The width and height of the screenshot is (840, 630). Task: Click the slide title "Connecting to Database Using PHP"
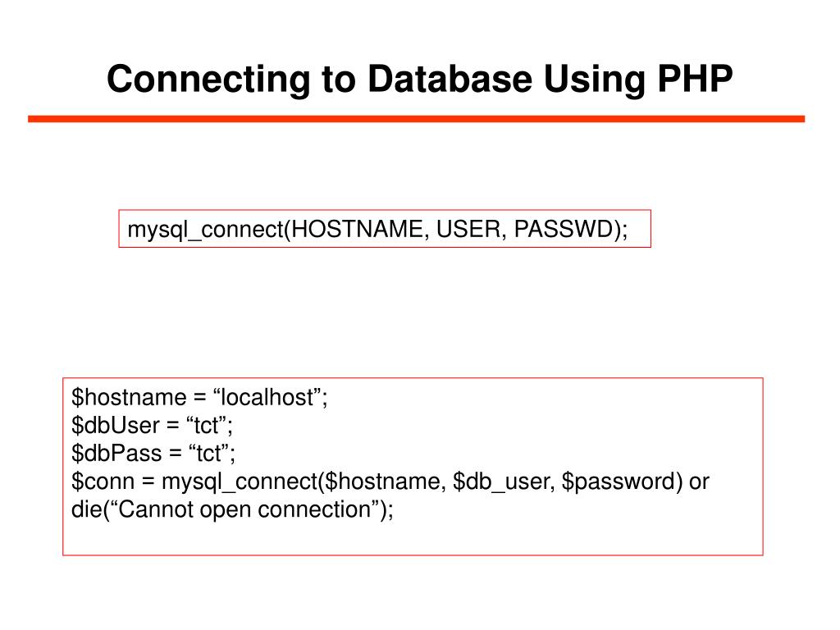tap(418, 80)
